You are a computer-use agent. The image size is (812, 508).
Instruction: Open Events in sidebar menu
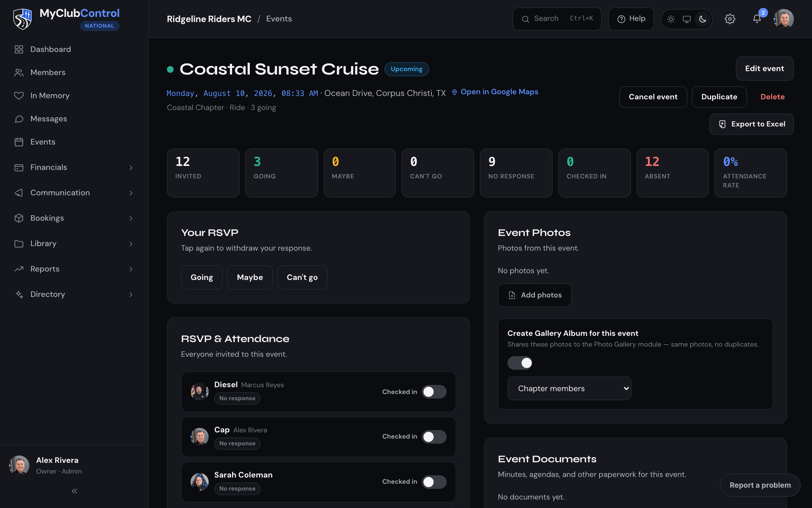(74, 142)
